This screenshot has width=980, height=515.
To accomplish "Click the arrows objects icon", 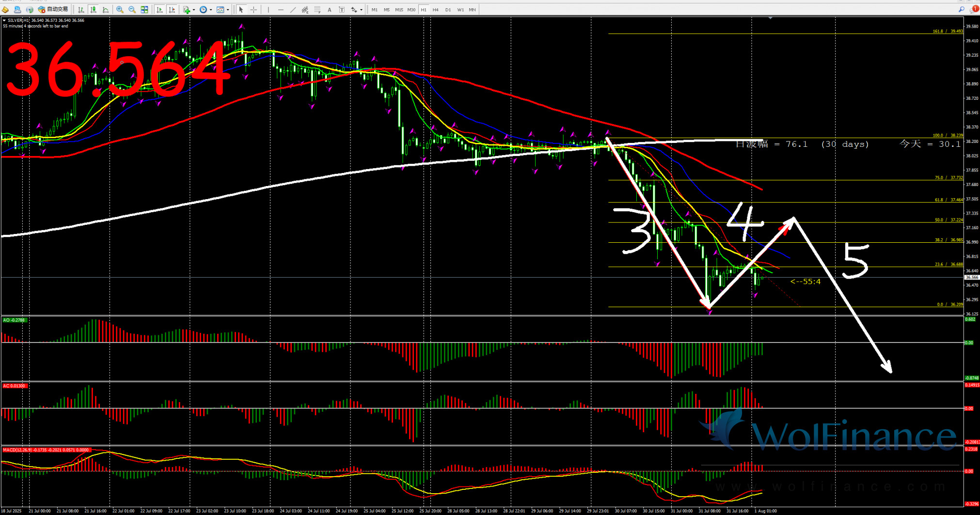I will click(354, 10).
